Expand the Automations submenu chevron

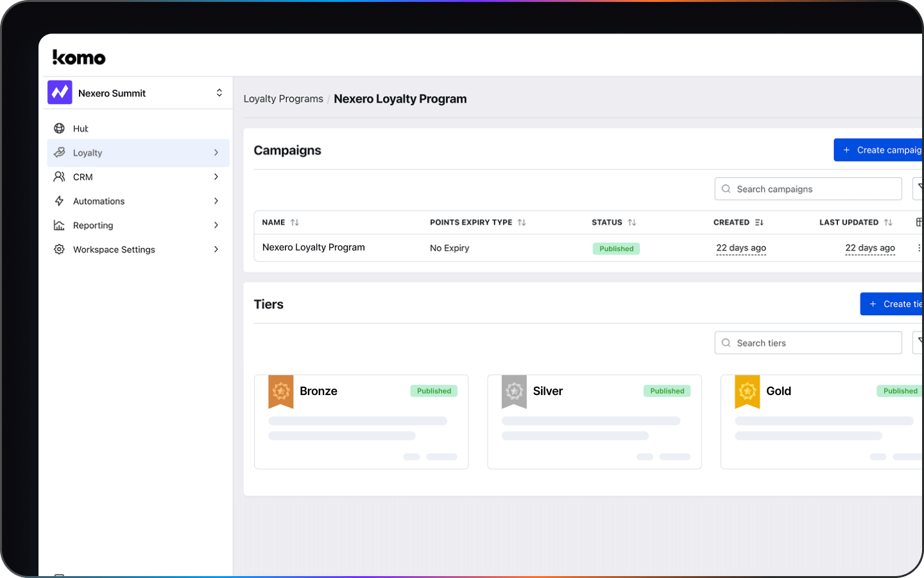coord(216,201)
